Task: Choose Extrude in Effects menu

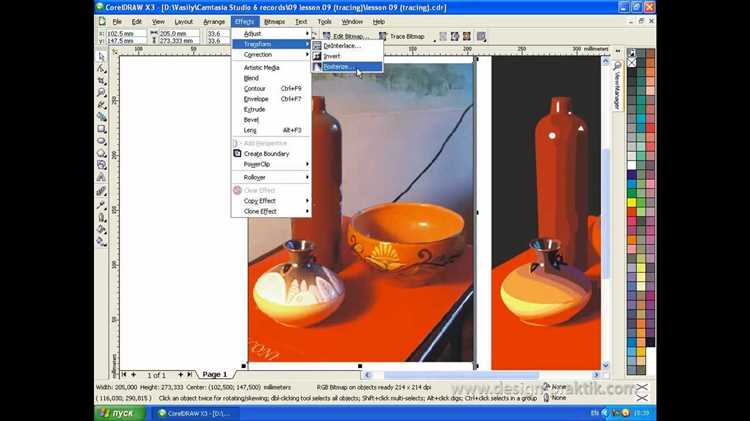Action: [271, 110]
